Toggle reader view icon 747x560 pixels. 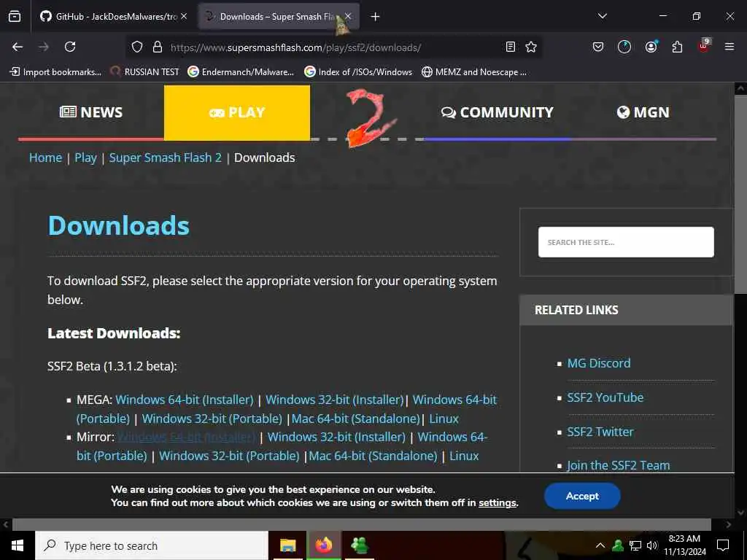pos(510,47)
